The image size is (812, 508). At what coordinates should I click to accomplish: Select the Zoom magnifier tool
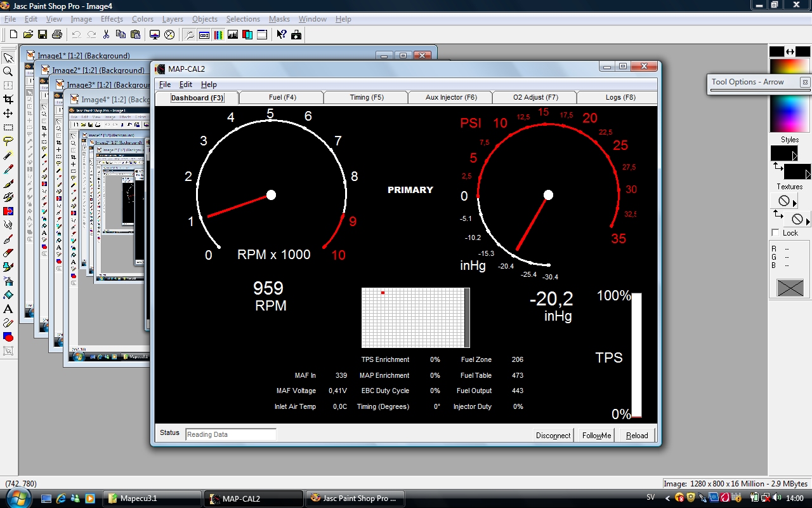pos(8,72)
